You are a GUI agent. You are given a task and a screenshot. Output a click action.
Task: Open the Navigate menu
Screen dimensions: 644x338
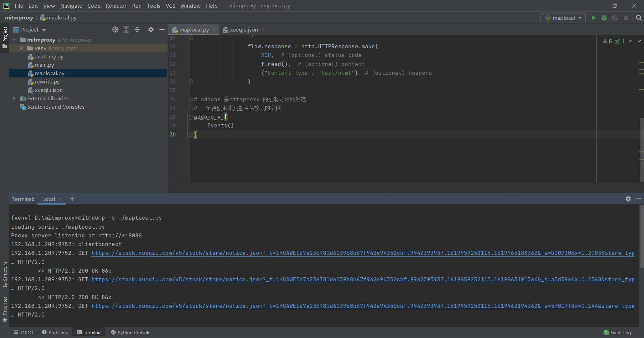(71, 6)
